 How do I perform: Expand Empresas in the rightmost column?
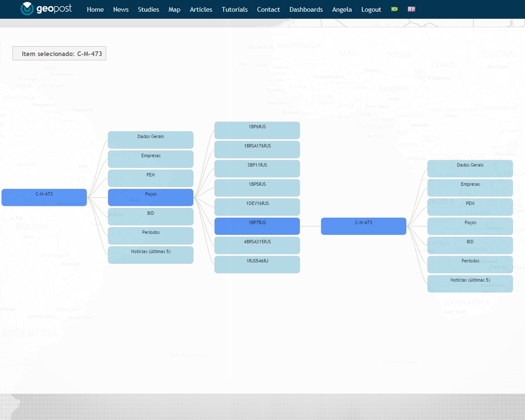click(x=470, y=187)
